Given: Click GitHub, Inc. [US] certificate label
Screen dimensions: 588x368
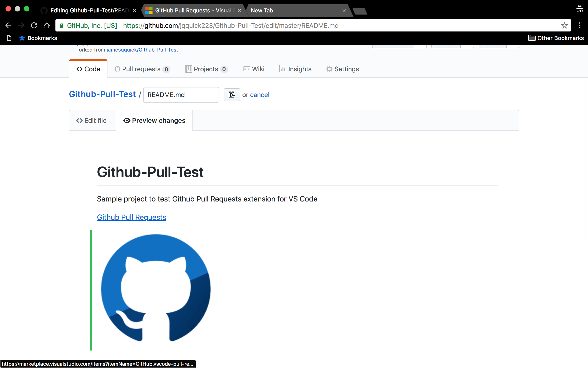Looking at the screenshot, I should tap(92, 26).
